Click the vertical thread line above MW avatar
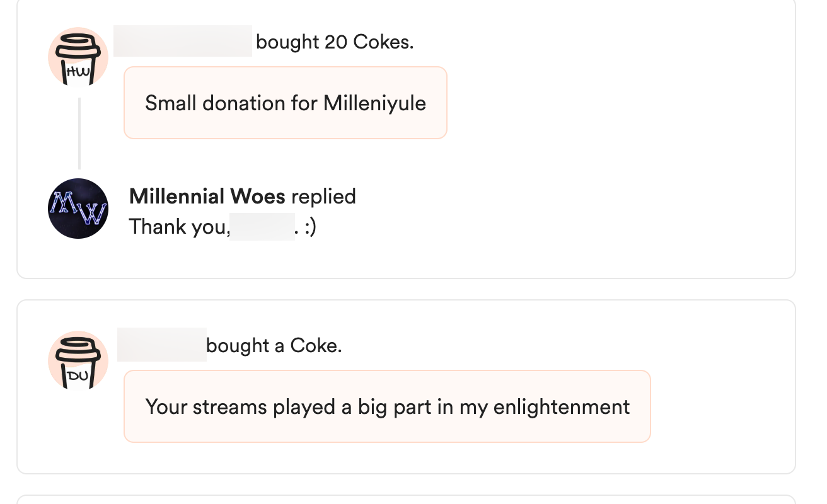 (x=79, y=134)
